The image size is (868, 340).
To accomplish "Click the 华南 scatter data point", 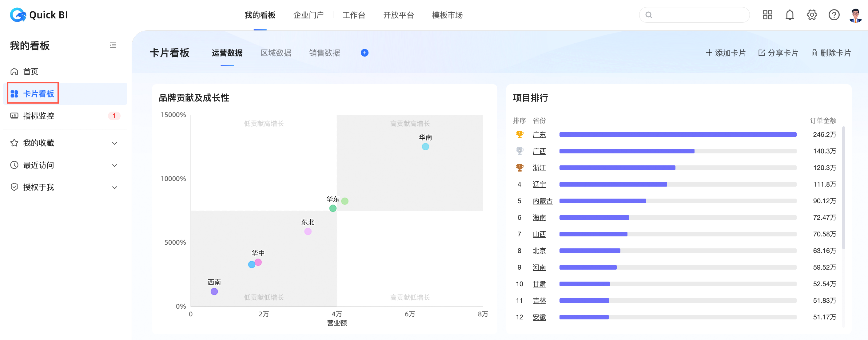I will pos(425,147).
